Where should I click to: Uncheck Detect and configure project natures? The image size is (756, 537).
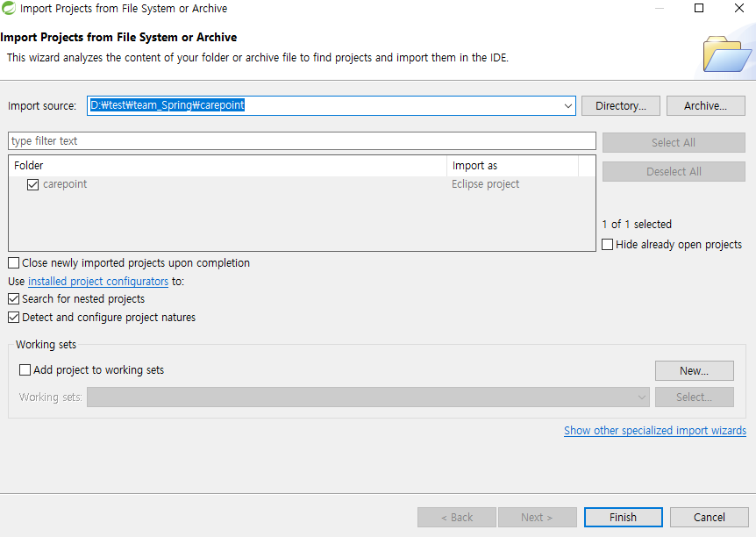coord(13,318)
